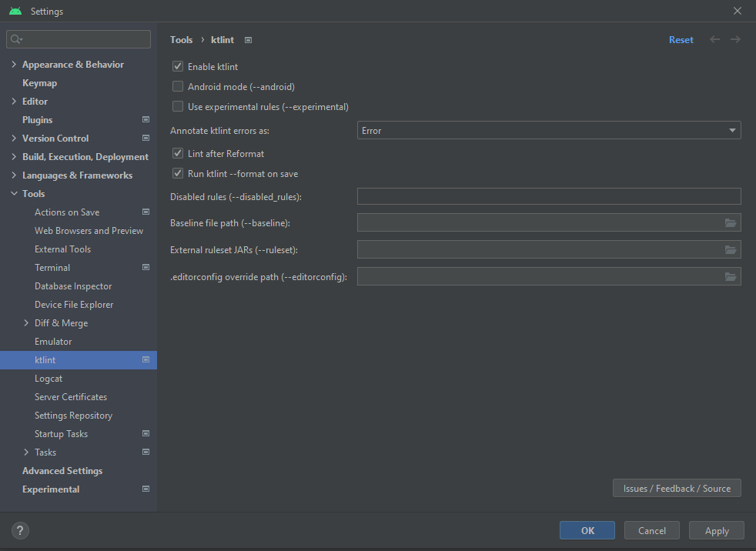Open Terminal settings page
Viewport: 756px width, 551px height.
click(x=52, y=268)
